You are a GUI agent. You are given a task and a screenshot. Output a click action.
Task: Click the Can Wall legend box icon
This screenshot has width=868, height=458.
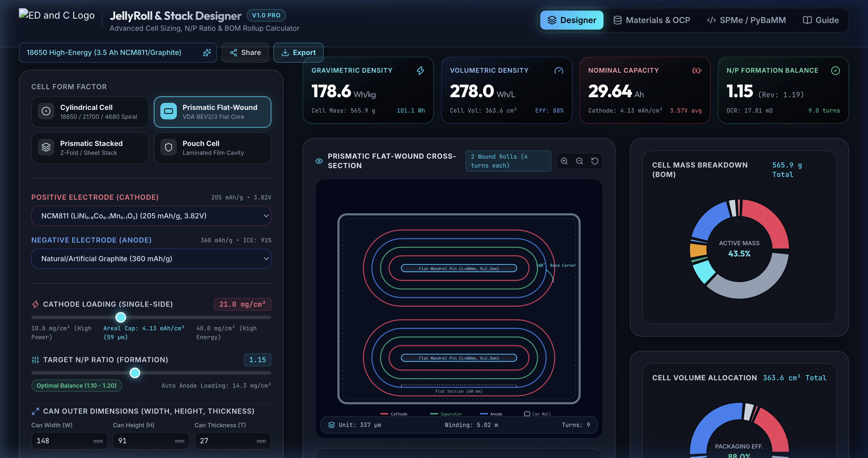point(527,414)
